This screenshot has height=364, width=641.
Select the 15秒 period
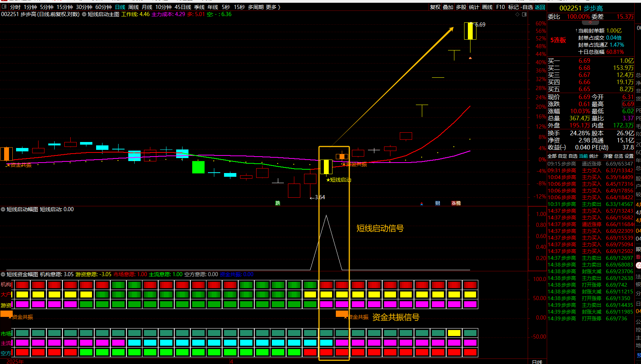[239, 7]
